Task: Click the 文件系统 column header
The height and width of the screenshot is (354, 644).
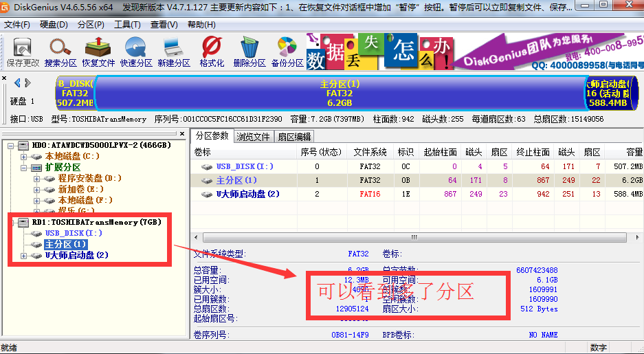Action: pyautogui.click(x=370, y=153)
